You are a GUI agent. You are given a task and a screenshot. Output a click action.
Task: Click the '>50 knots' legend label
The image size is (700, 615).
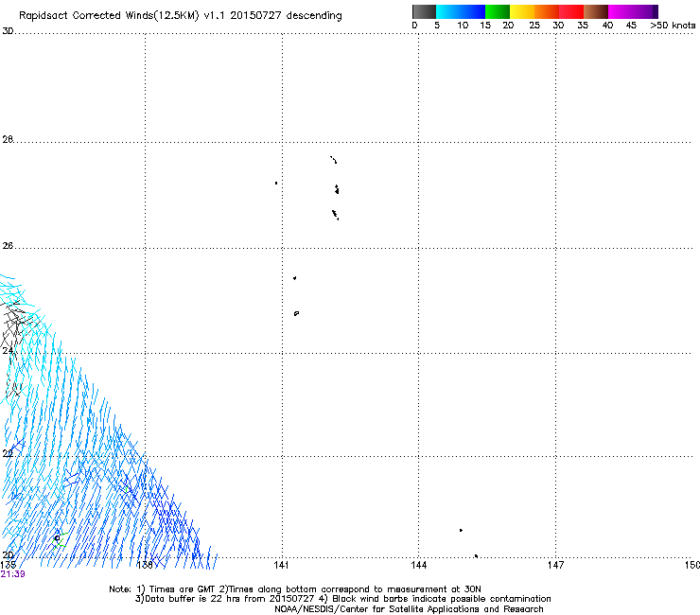tap(673, 26)
